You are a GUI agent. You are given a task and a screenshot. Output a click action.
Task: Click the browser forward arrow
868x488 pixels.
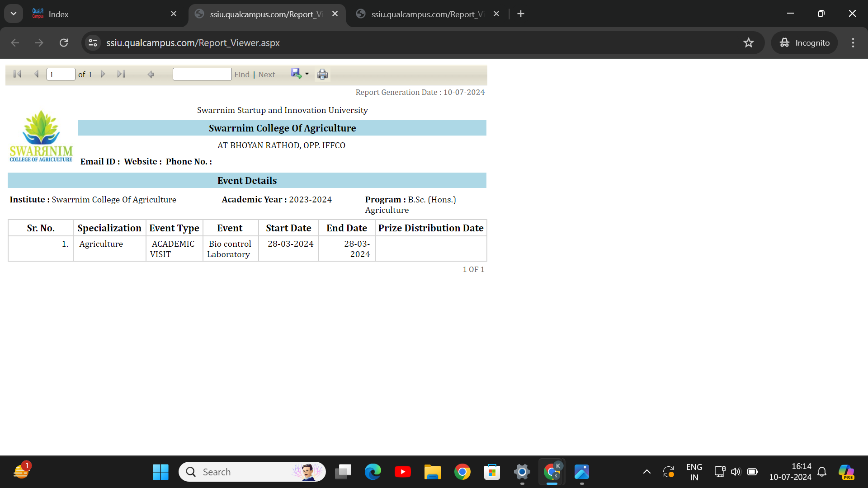point(39,42)
